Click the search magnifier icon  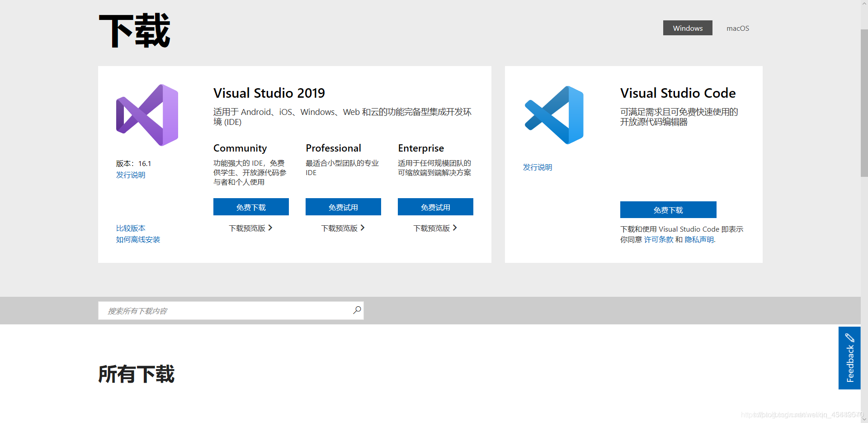click(x=357, y=310)
